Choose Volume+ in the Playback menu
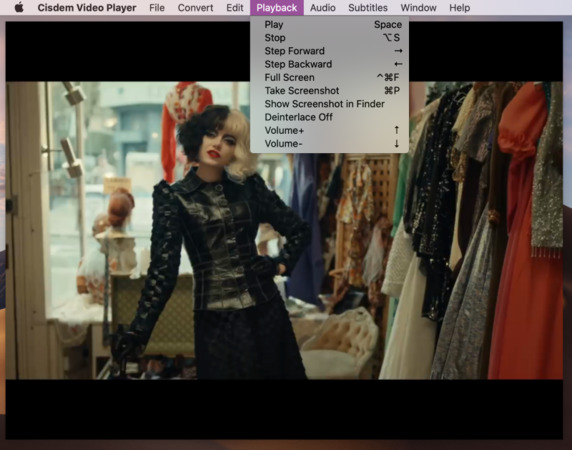Image resolution: width=572 pixels, height=450 pixels. pyautogui.click(x=329, y=131)
